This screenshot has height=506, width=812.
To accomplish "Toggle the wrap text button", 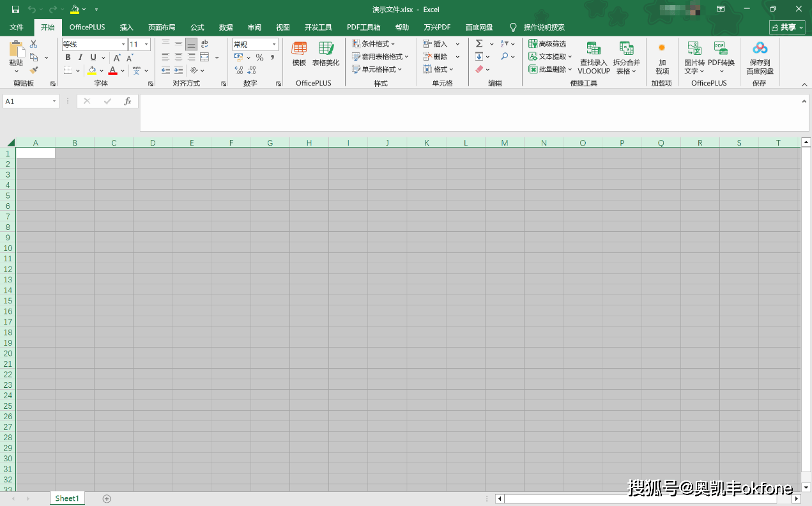I will coord(204,44).
